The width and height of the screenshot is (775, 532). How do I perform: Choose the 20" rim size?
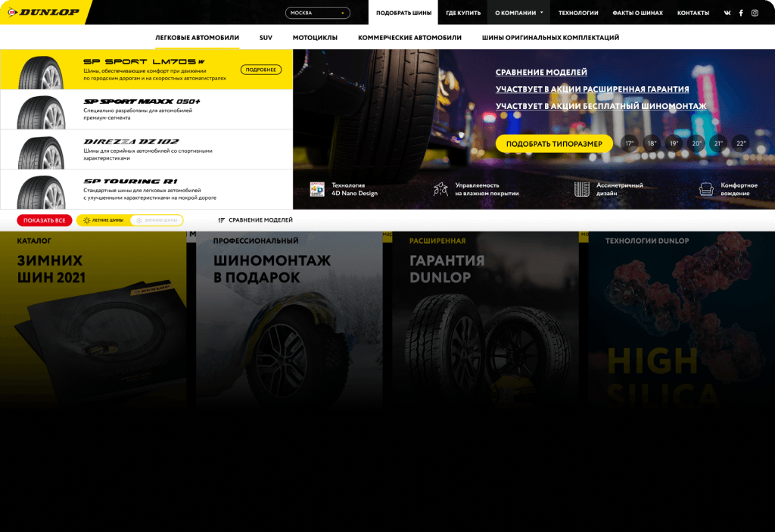pyautogui.click(x=696, y=143)
